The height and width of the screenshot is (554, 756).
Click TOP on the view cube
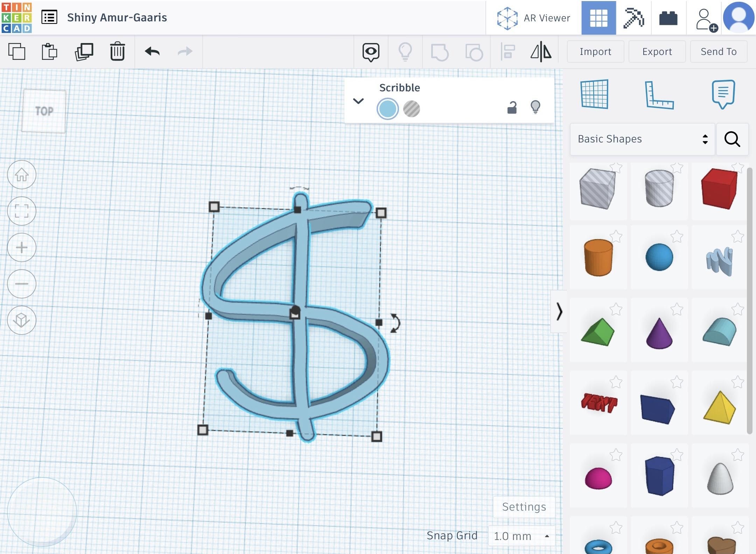click(x=44, y=111)
